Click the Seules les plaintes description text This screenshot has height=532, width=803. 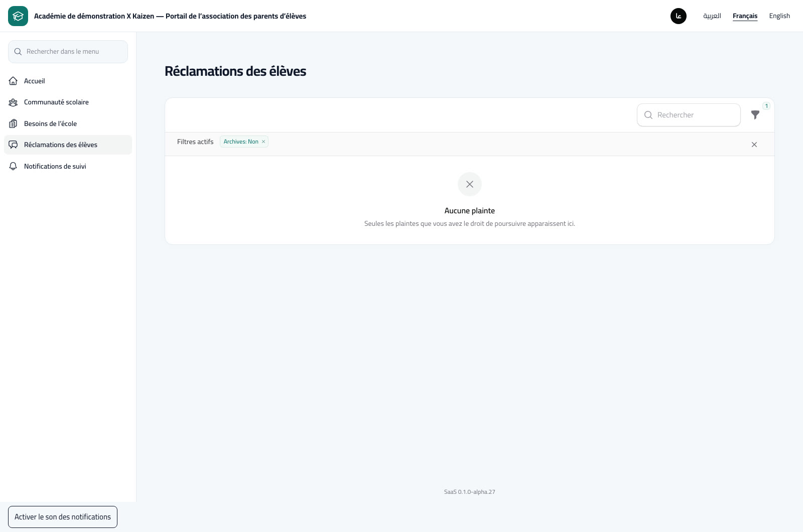tap(470, 224)
